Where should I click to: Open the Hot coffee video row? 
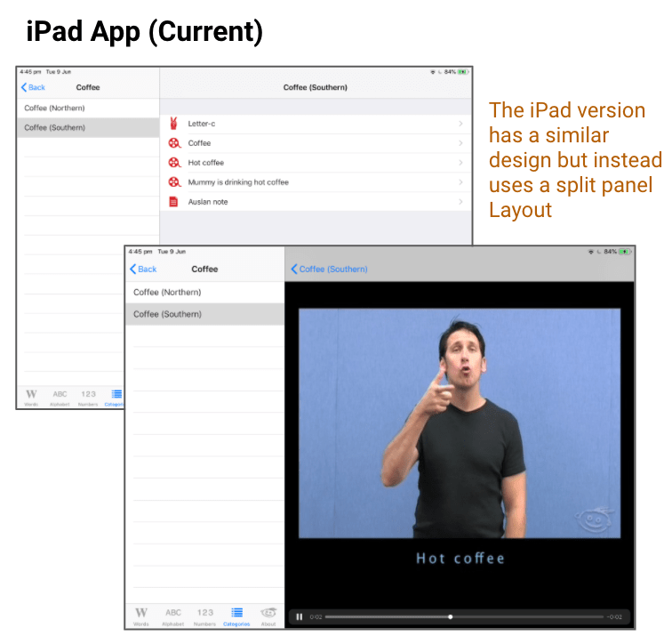[316, 163]
